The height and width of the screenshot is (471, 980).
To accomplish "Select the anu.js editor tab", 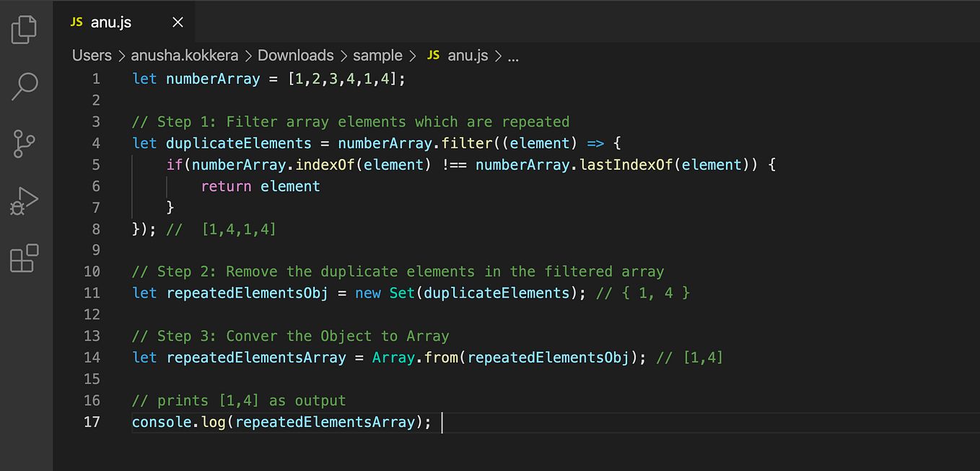I will (x=112, y=22).
